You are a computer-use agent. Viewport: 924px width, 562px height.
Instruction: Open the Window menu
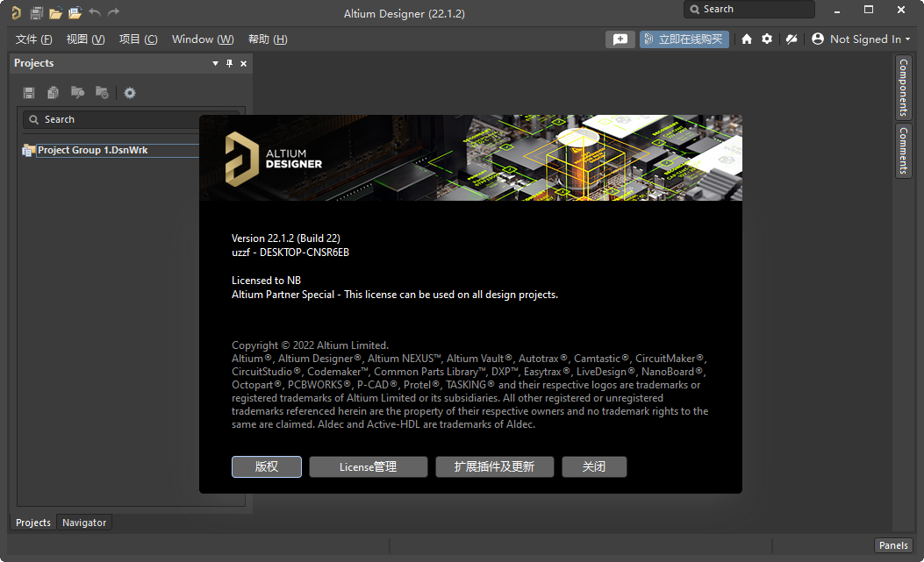point(202,39)
